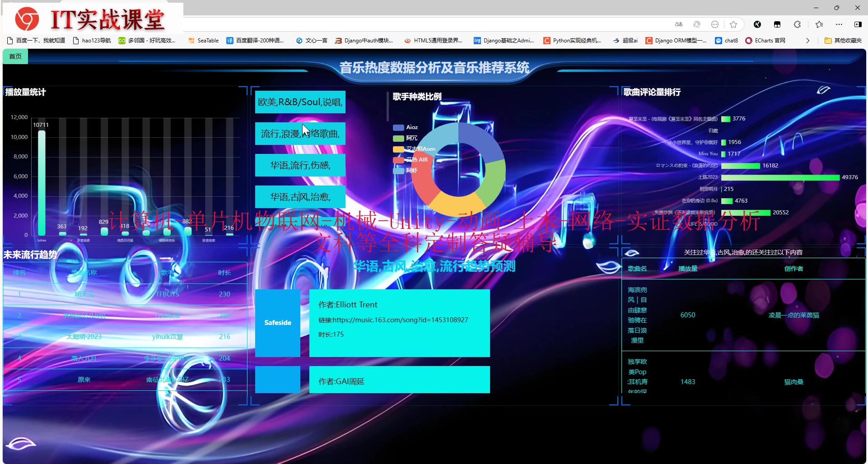Screen dimensions: 868x464
Task: Click the Edge browser essentials icon
Action: [697, 24]
